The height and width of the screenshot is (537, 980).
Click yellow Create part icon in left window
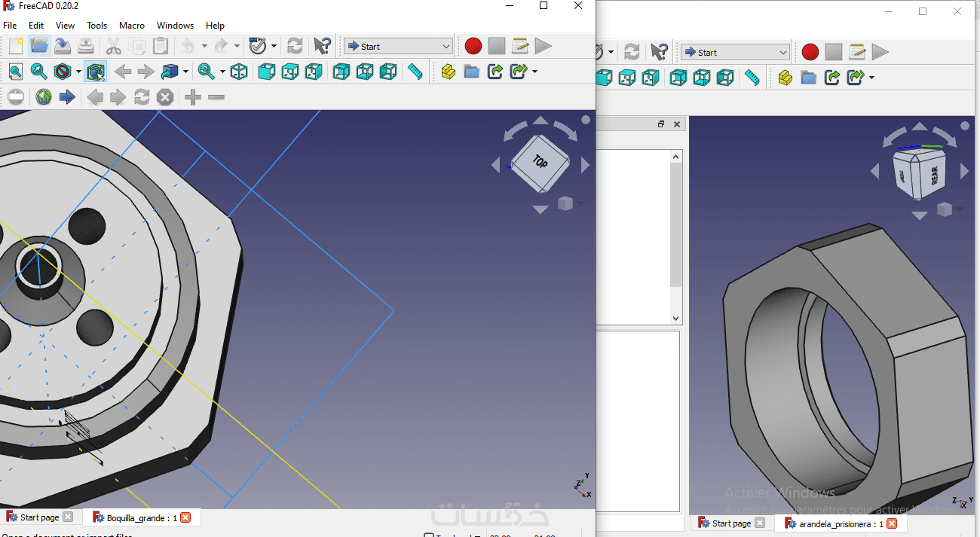(x=449, y=72)
